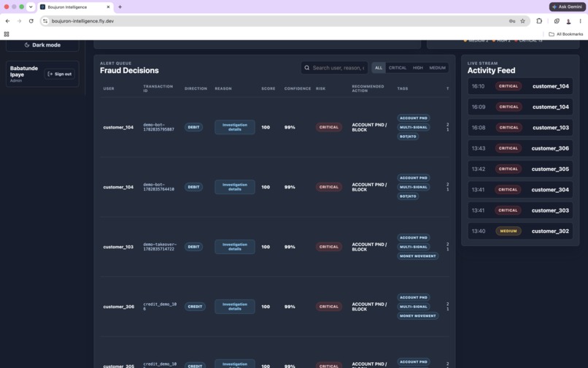Click the address bar URL boujuron-intelligence.fly.dev
The height and width of the screenshot is (368, 588).
coord(82,21)
